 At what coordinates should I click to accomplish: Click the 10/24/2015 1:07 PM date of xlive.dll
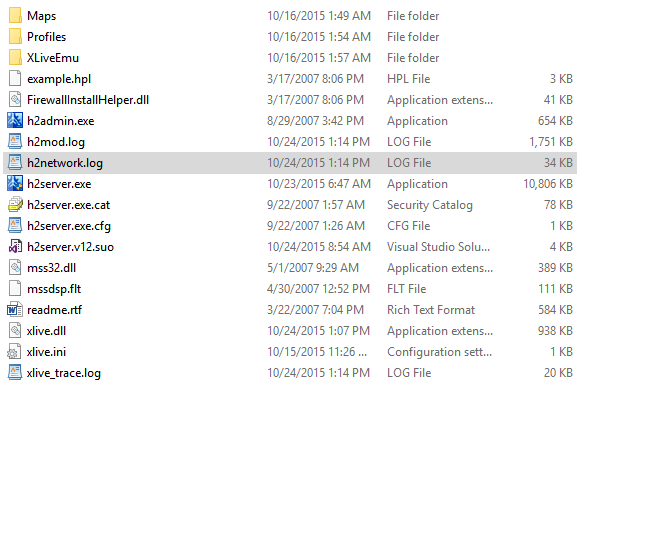click(x=319, y=331)
